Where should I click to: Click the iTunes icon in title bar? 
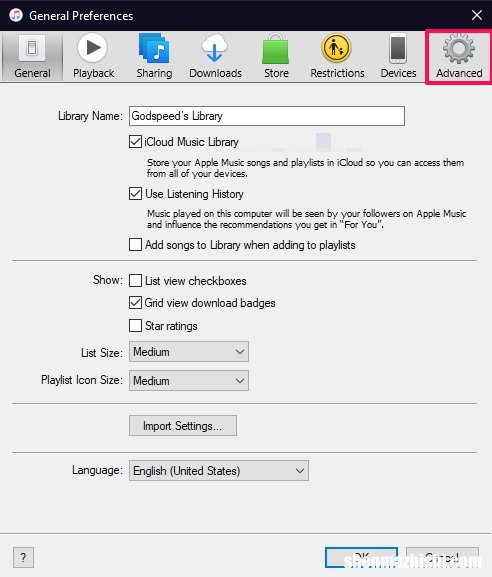tap(16, 15)
